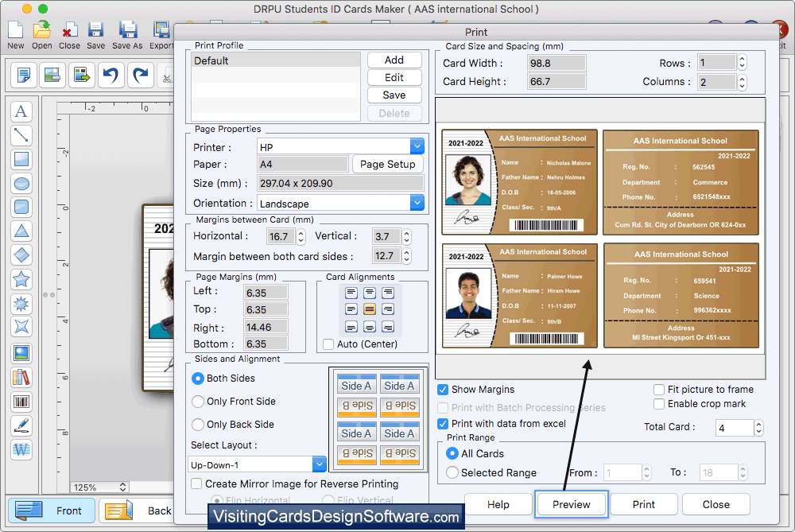Image resolution: width=795 pixels, height=532 pixels.
Task: Toggle Show Margins checkbox
Action: (x=443, y=390)
